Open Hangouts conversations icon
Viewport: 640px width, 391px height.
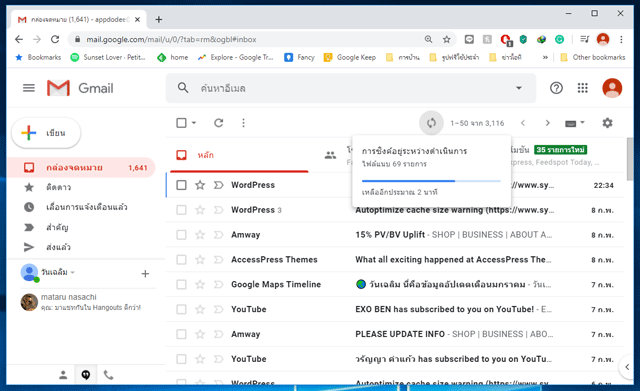coord(86,375)
